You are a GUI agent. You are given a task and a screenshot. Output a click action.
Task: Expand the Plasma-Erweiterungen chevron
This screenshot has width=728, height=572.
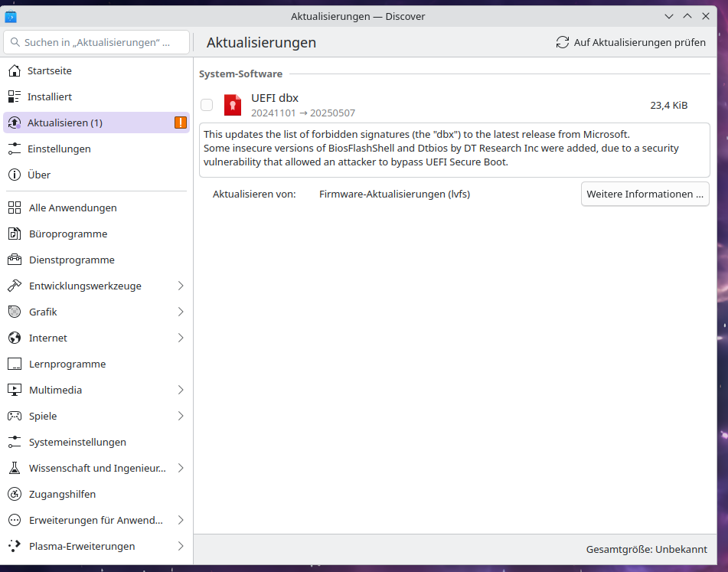tap(181, 546)
